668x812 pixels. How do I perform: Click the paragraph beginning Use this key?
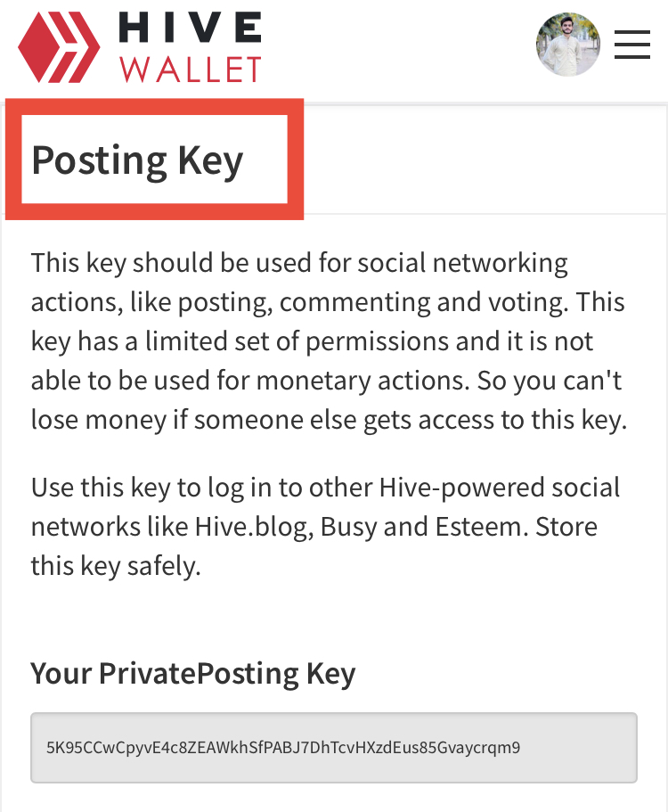tap(325, 527)
